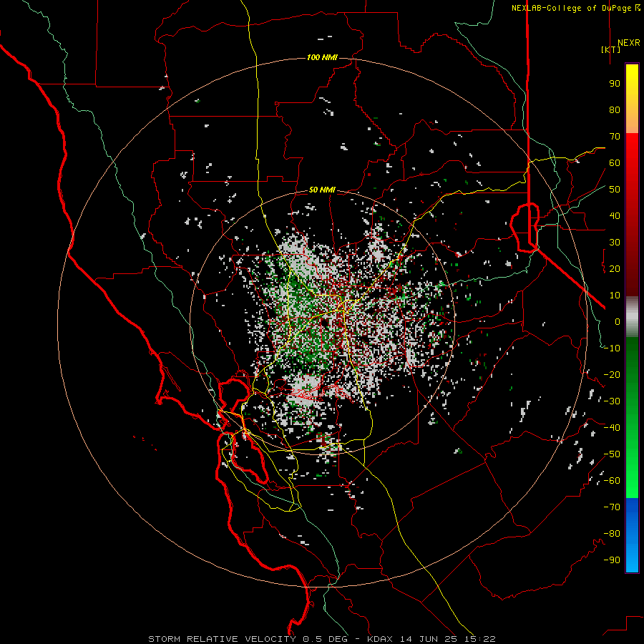Click the -30 value on the velocity scale
Viewport: 644px width, 644px height.
pyautogui.click(x=612, y=401)
